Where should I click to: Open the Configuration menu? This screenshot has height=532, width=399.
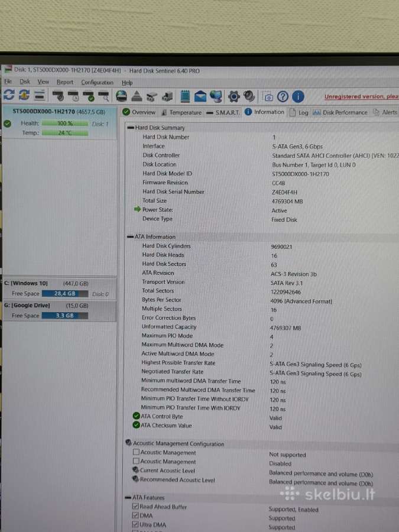[97, 82]
